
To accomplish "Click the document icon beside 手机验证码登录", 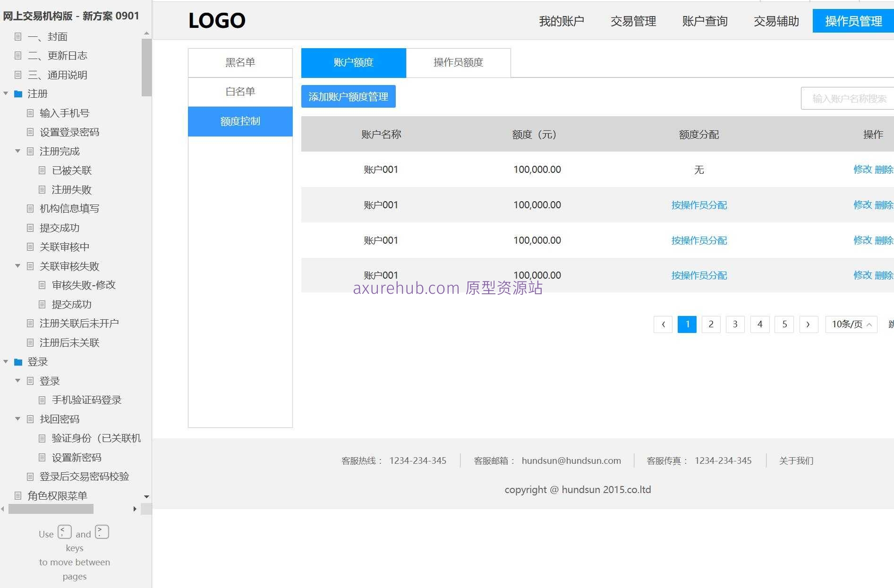I will (42, 400).
